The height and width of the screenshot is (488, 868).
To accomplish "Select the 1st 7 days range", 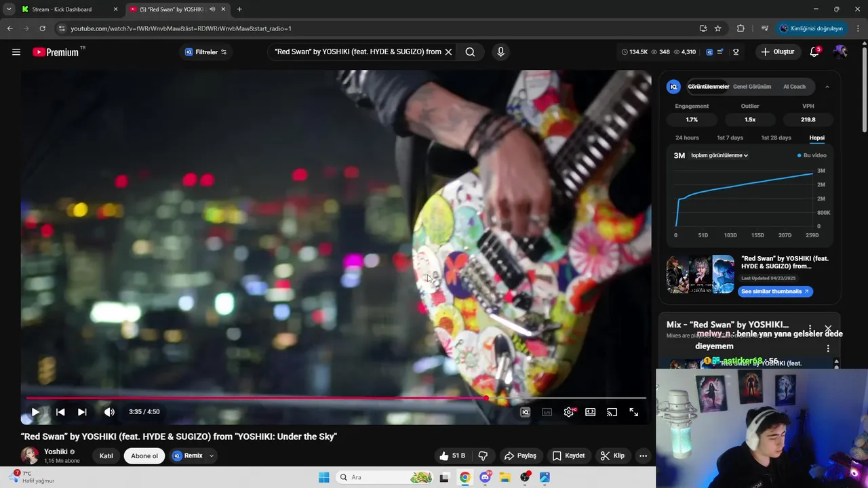I will (x=730, y=138).
